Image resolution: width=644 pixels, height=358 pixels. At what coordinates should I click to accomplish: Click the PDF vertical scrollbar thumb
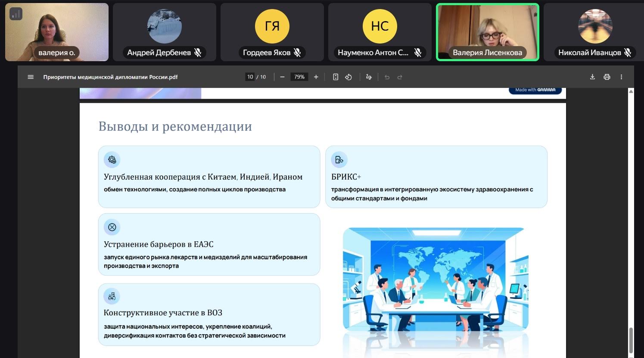(631, 339)
